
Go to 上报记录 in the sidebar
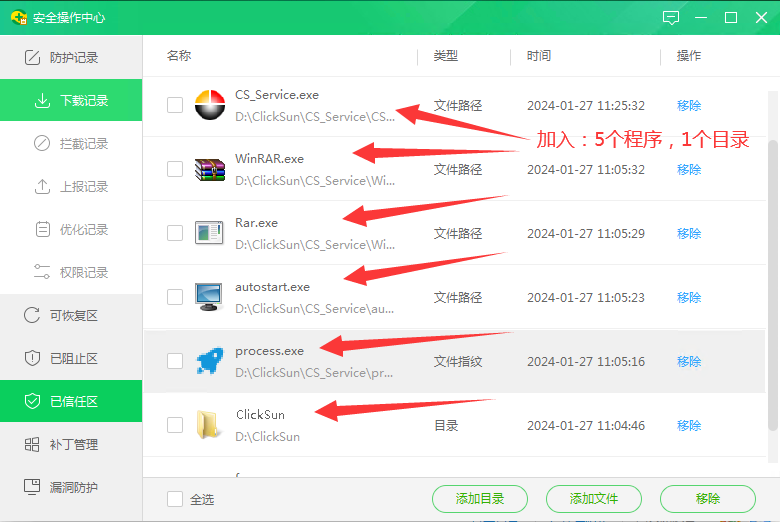click(x=71, y=187)
